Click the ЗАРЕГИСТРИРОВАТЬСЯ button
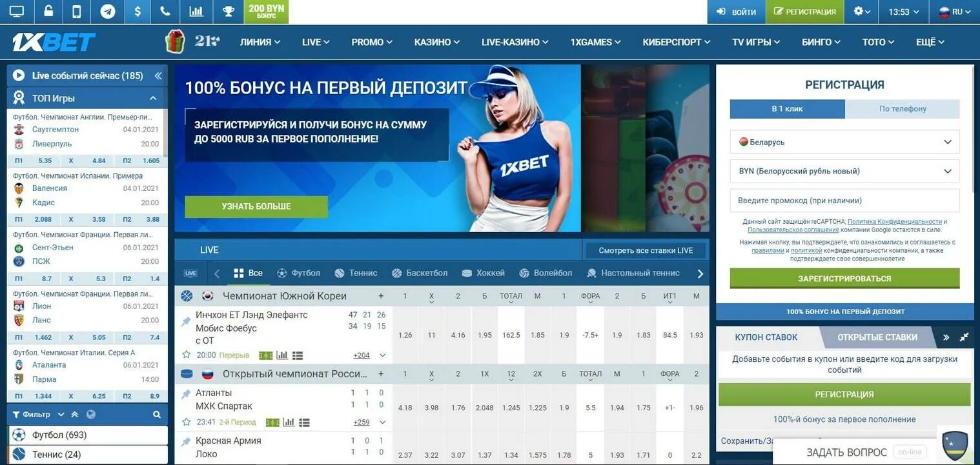The height and width of the screenshot is (465, 980). coord(844,279)
